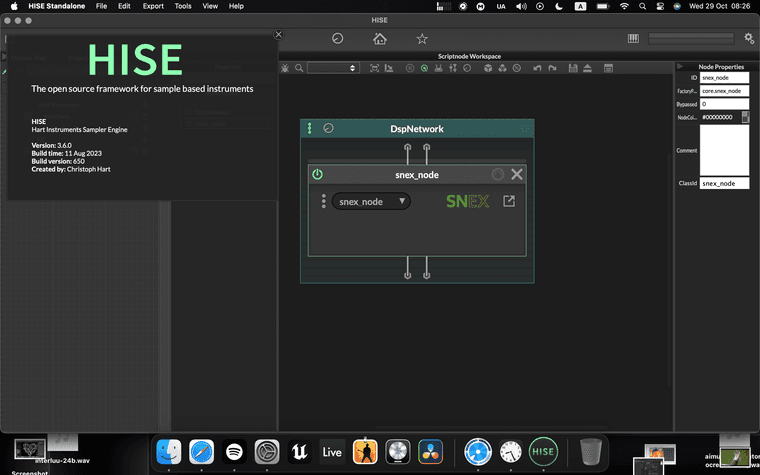Click the three-dot handle beside snex_node dropdown
Screen dimensions: 760x475
point(323,201)
